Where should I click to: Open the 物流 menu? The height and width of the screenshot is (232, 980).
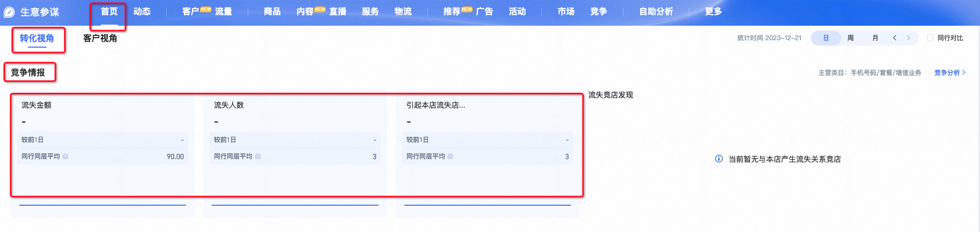point(403,12)
